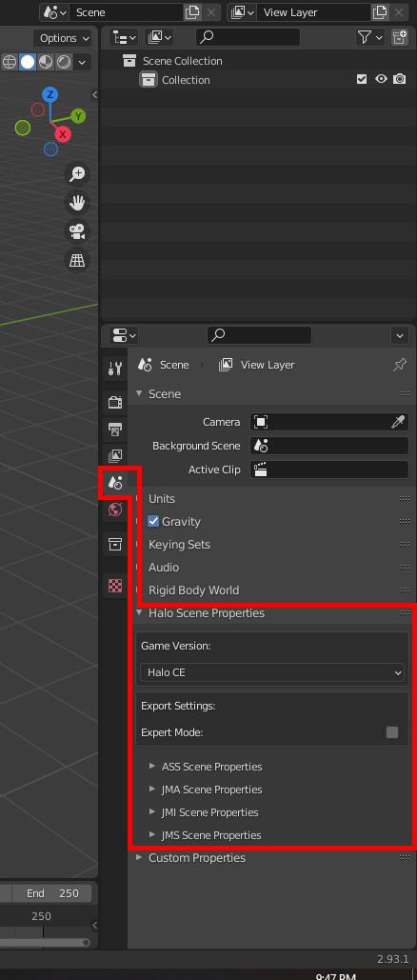The height and width of the screenshot is (980, 417).
Task: Open the Render properties tab
Action: (x=115, y=402)
